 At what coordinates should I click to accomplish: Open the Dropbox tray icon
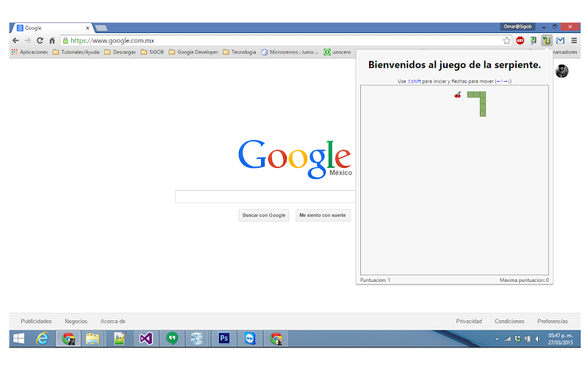517,339
